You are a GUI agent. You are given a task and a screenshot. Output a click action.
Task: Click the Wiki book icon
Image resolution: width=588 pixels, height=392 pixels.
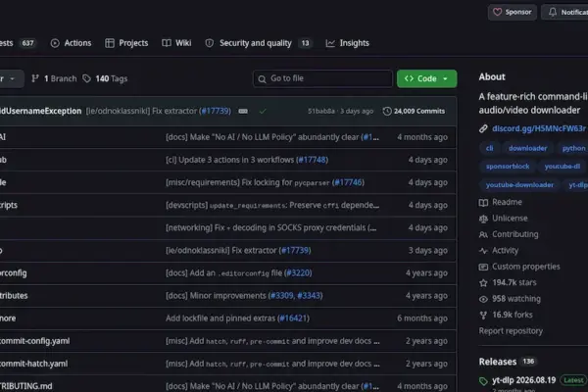click(167, 43)
